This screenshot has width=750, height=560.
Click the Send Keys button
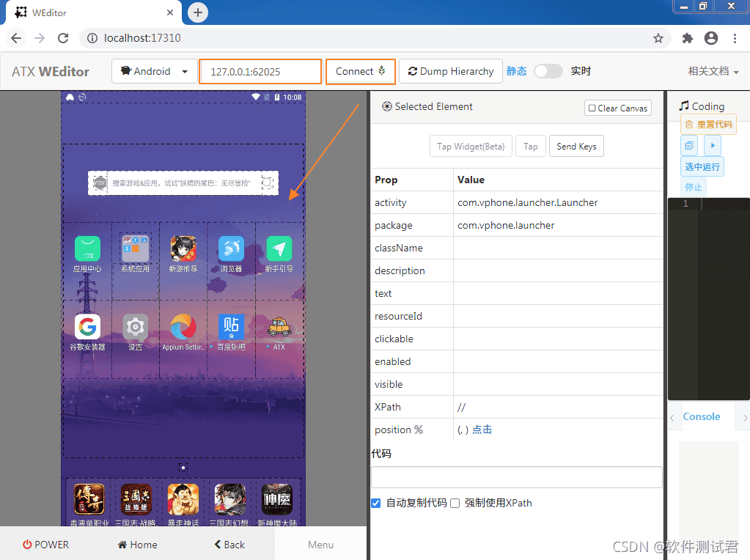point(576,146)
